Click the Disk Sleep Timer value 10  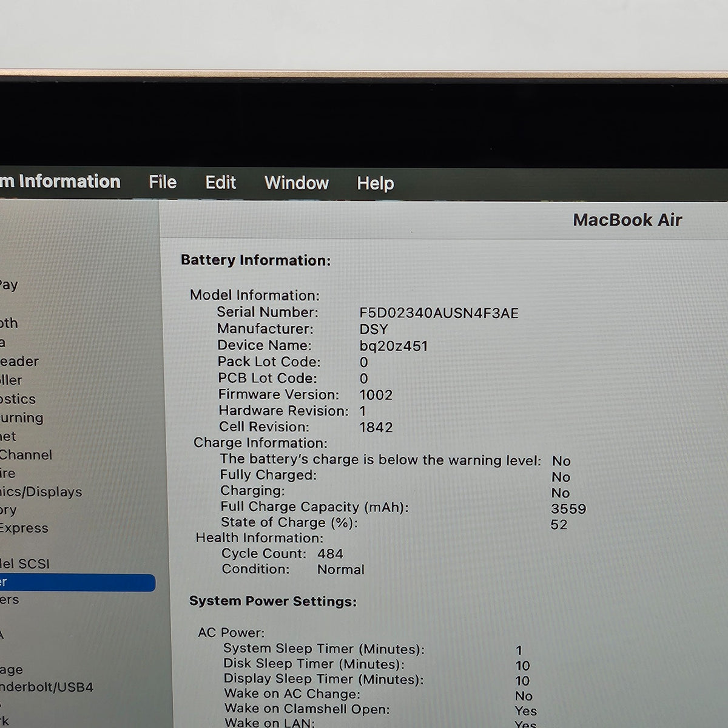(x=522, y=666)
